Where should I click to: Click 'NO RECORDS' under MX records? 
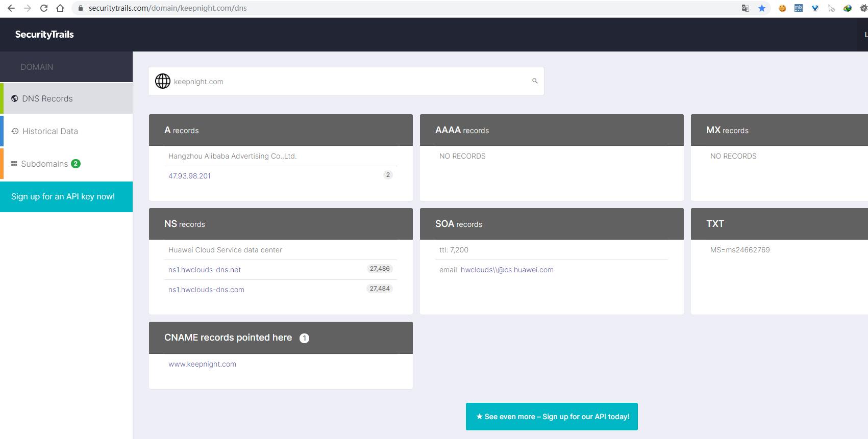(733, 156)
